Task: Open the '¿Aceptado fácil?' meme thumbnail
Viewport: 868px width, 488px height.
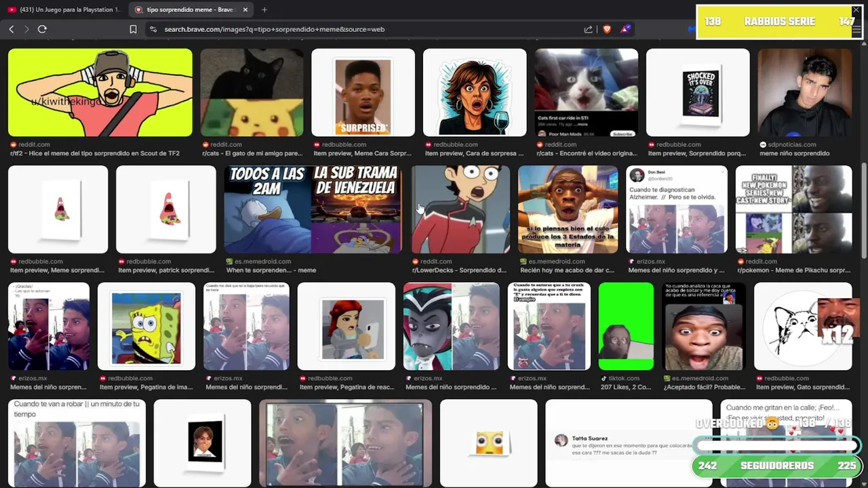Action: click(x=704, y=327)
